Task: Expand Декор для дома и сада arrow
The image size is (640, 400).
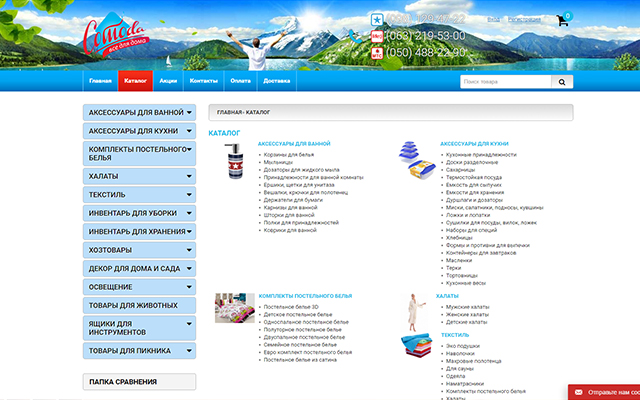Action: point(189,269)
